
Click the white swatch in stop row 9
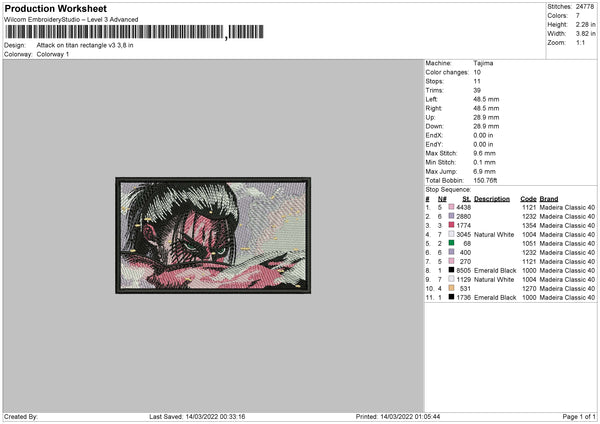click(452, 279)
